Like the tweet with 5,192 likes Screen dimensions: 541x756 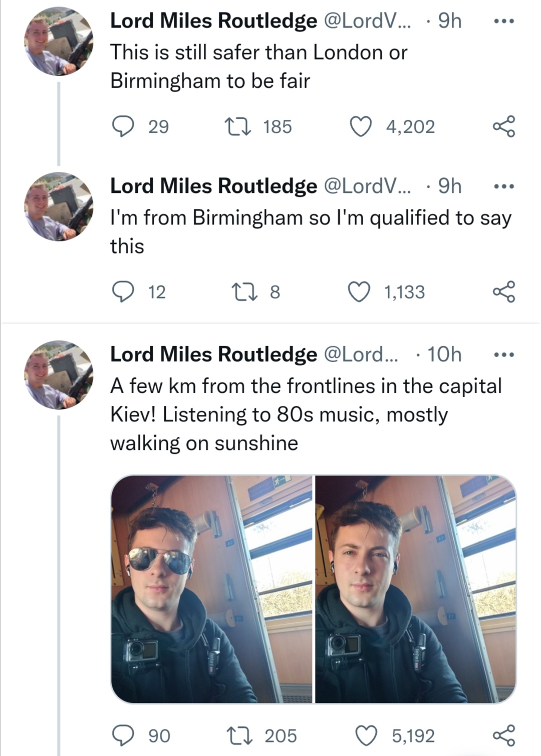[x=366, y=735]
